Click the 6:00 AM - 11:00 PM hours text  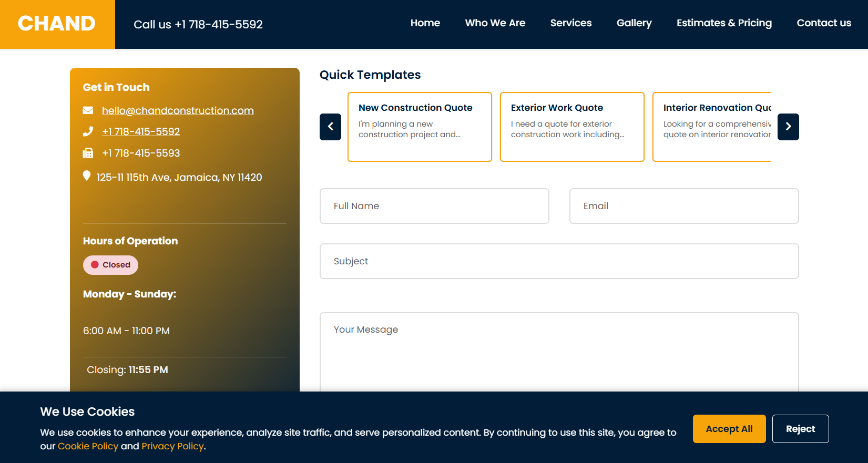click(126, 331)
